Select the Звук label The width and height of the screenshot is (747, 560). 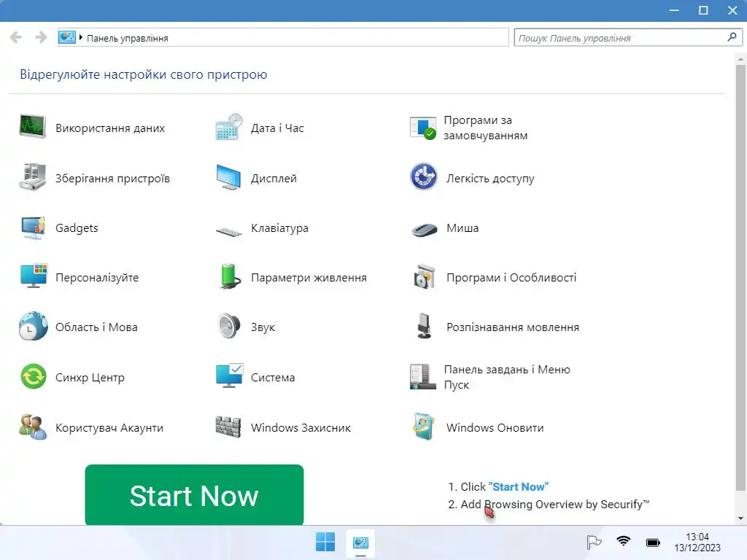(x=263, y=327)
